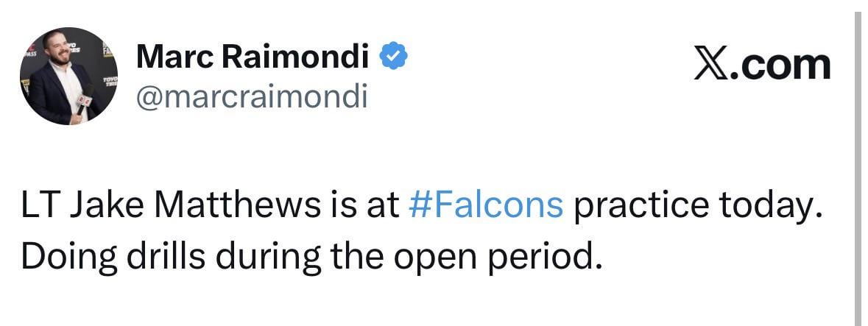
Task: Click Marc Raimondi's profile avatar photo
Action: [x=68, y=76]
